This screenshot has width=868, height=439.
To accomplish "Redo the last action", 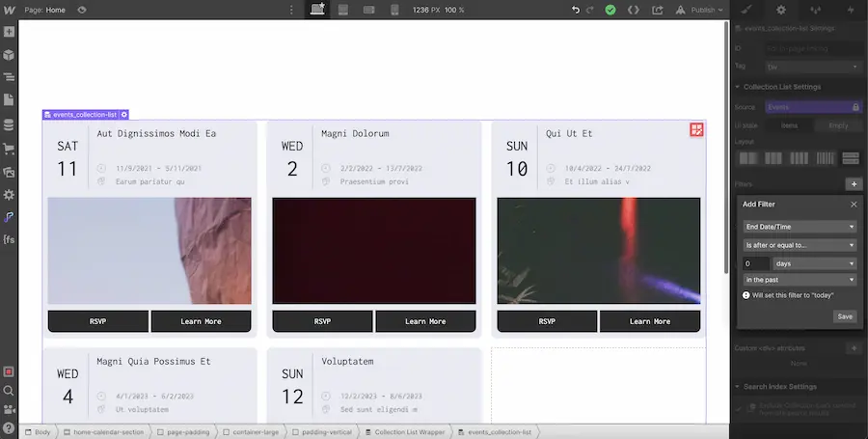I will (590, 10).
